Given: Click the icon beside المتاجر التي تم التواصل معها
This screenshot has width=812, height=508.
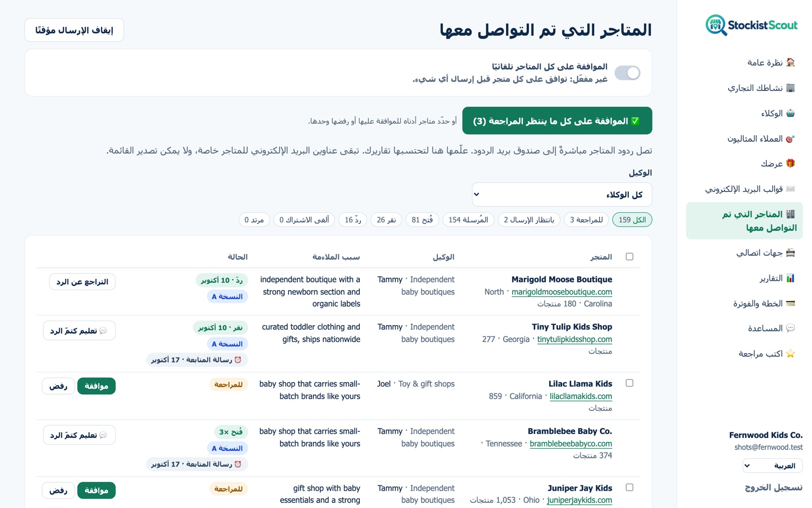Looking at the screenshot, I should coord(790,214).
